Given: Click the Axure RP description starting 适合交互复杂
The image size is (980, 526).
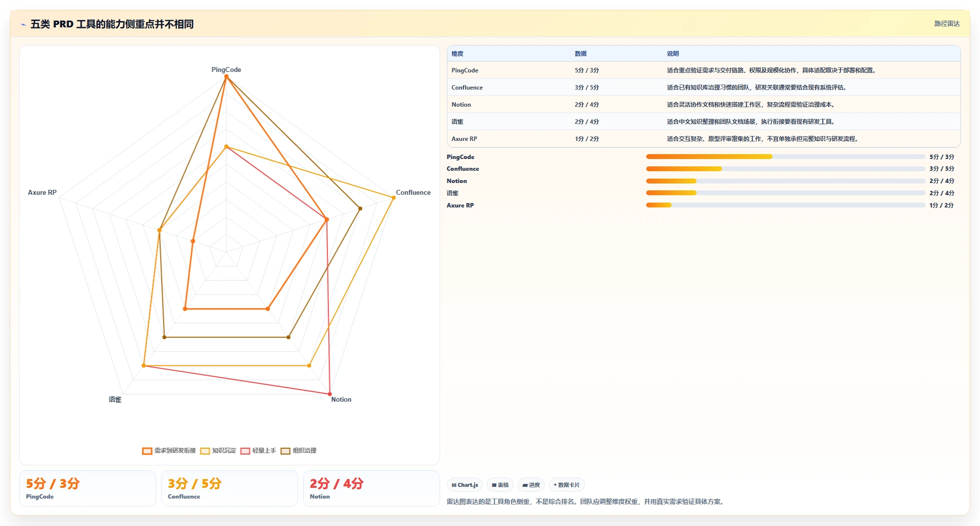Looking at the screenshot, I should click(x=763, y=139).
